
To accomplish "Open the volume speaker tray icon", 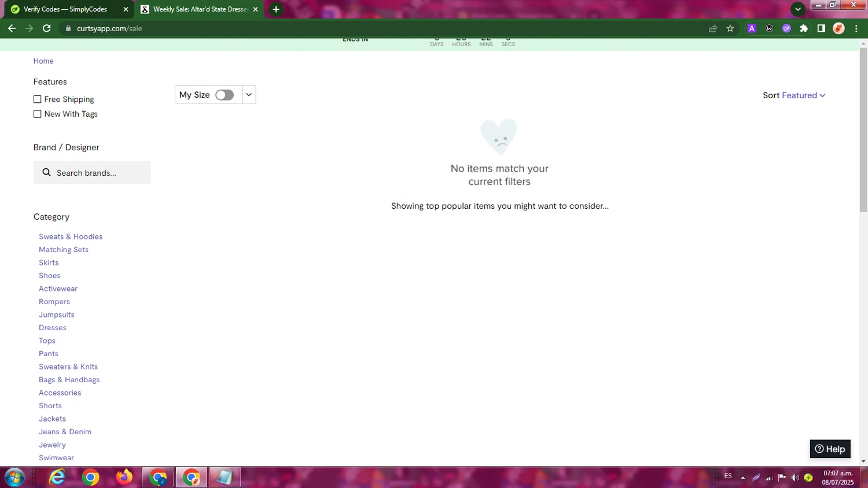I will pos(795,478).
